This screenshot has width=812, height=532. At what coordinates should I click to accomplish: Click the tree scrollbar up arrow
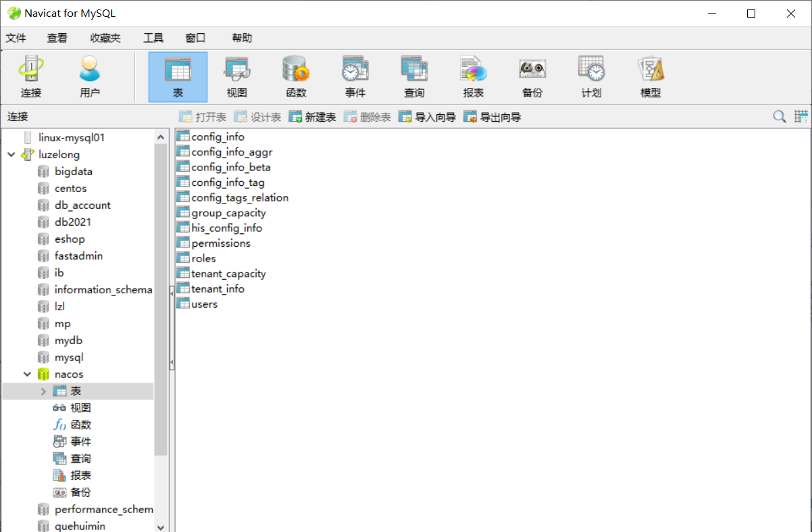coord(161,137)
